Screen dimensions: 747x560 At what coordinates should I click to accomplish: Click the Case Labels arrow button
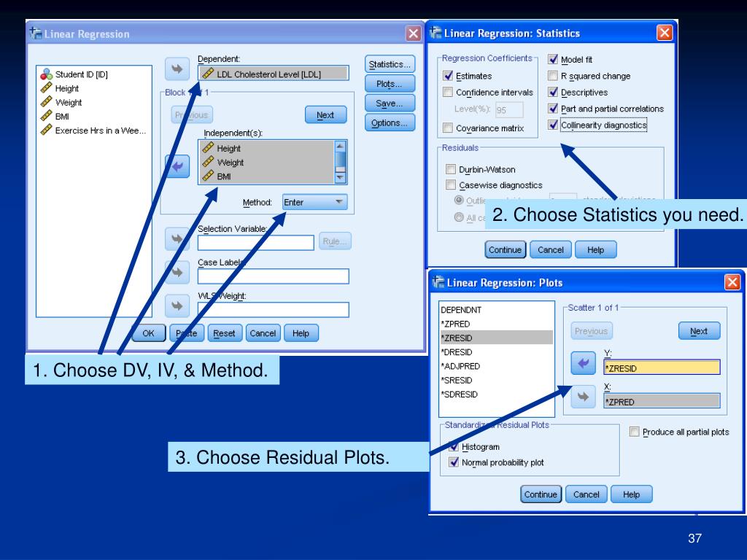click(177, 273)
